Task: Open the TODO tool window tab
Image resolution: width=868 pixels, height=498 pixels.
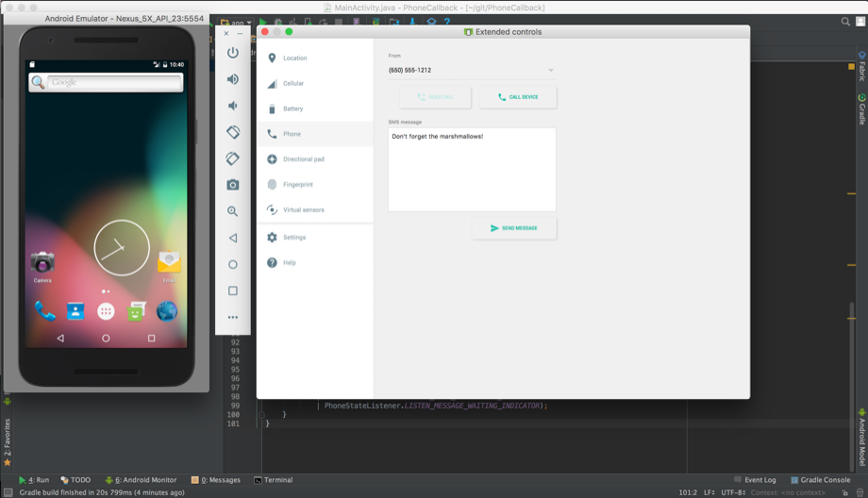Action: 75,480
